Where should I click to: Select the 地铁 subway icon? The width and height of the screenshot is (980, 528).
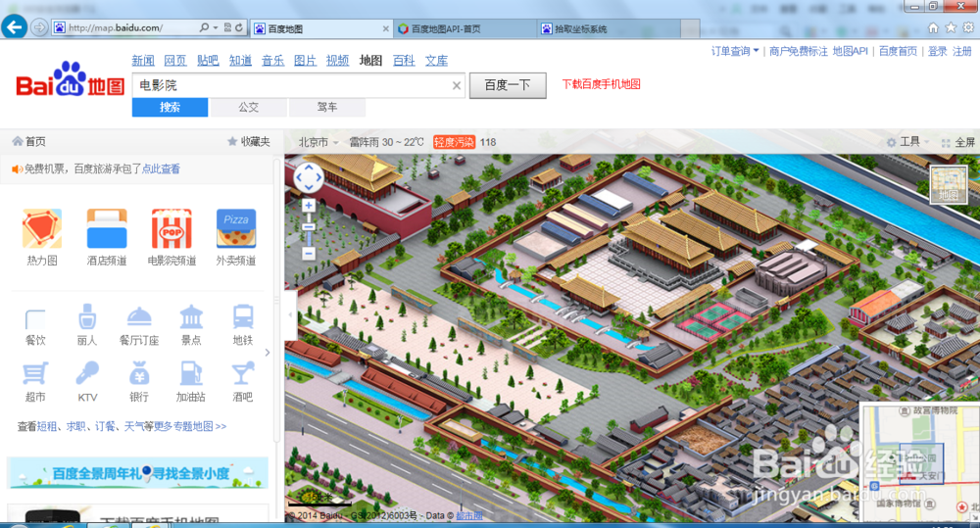242,316
